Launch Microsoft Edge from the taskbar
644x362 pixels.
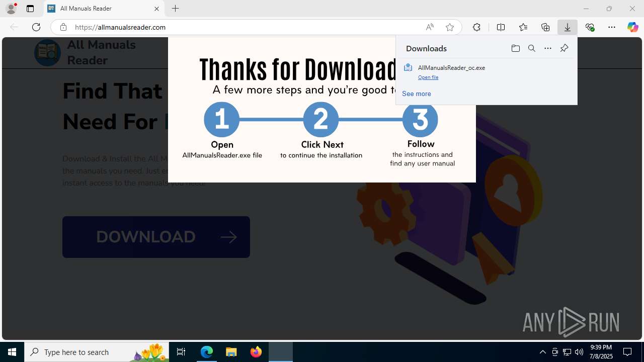(207, 352)
